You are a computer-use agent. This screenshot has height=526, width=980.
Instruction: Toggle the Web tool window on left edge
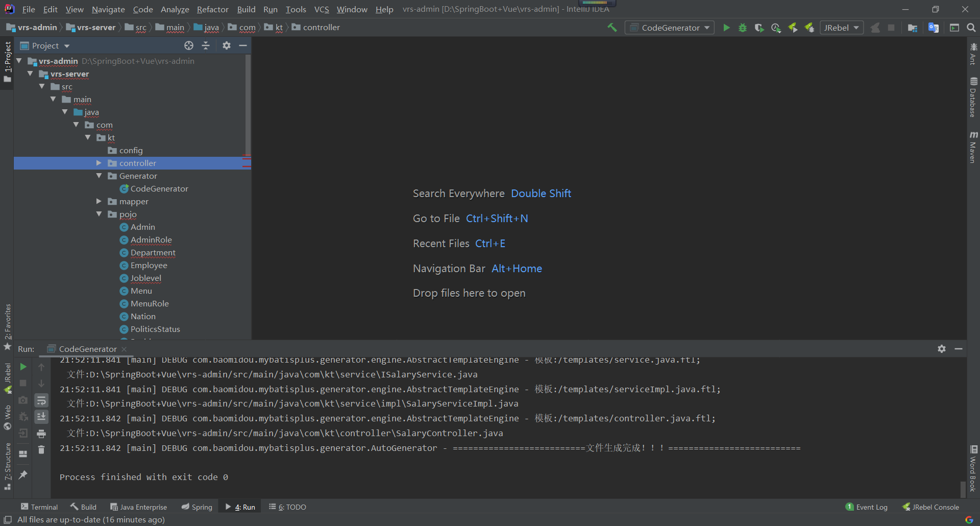click(x=7, y=417)
